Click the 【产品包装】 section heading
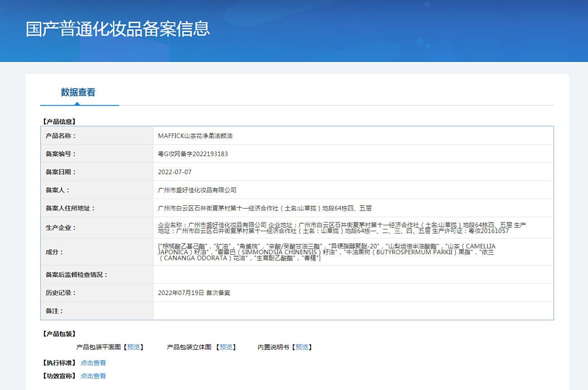Screen dimensions: 588x390 click(59, 334)
